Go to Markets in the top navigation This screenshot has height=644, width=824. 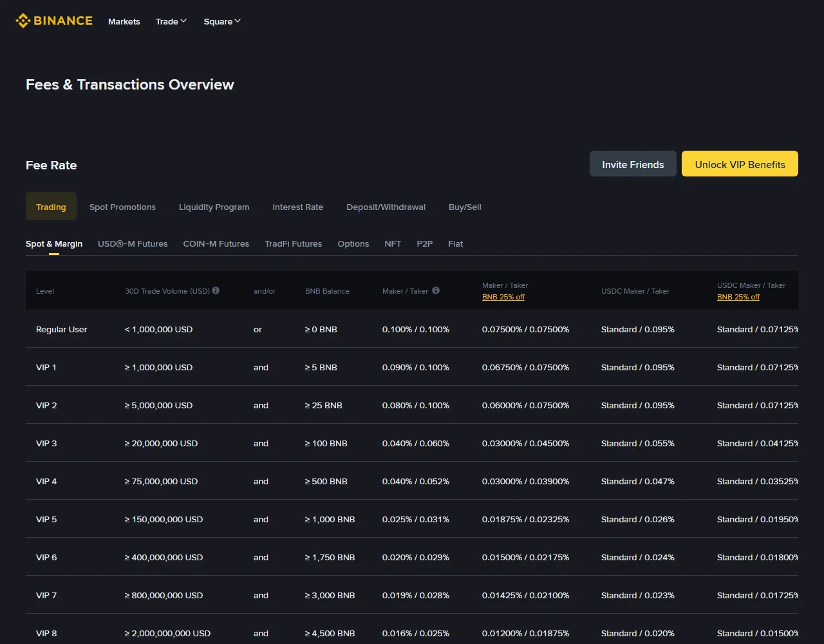[x=124, y=21]
